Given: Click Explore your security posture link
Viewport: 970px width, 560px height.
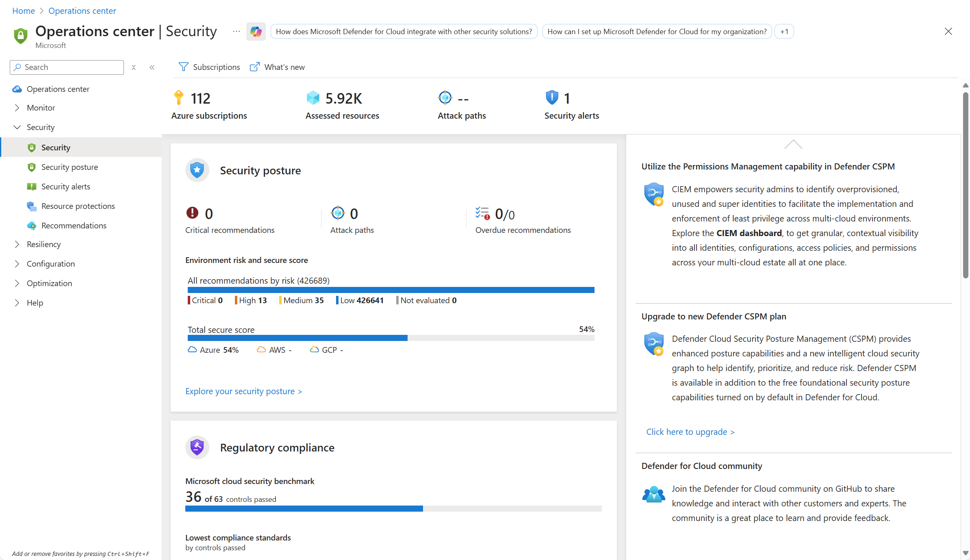Looking at the screenshot, I should pos(243,391).
